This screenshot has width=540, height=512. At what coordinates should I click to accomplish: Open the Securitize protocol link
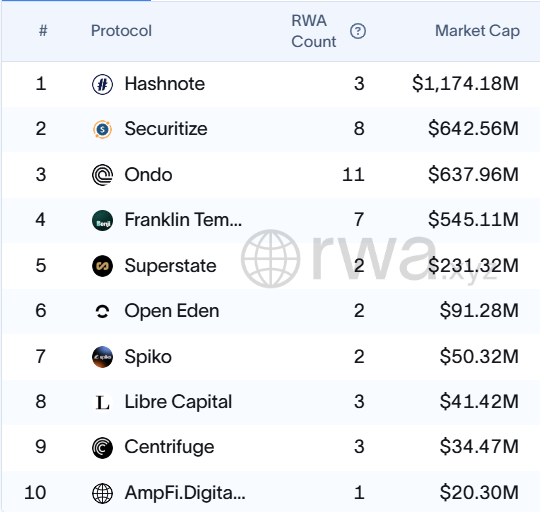click(166, 129)
